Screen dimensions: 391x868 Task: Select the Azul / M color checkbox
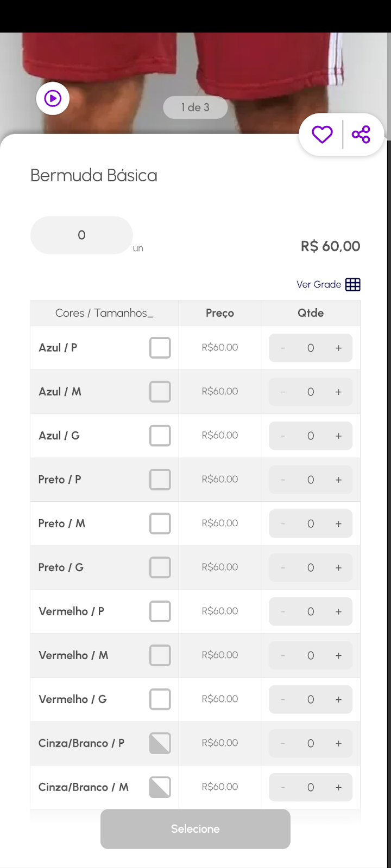[160, 392]
